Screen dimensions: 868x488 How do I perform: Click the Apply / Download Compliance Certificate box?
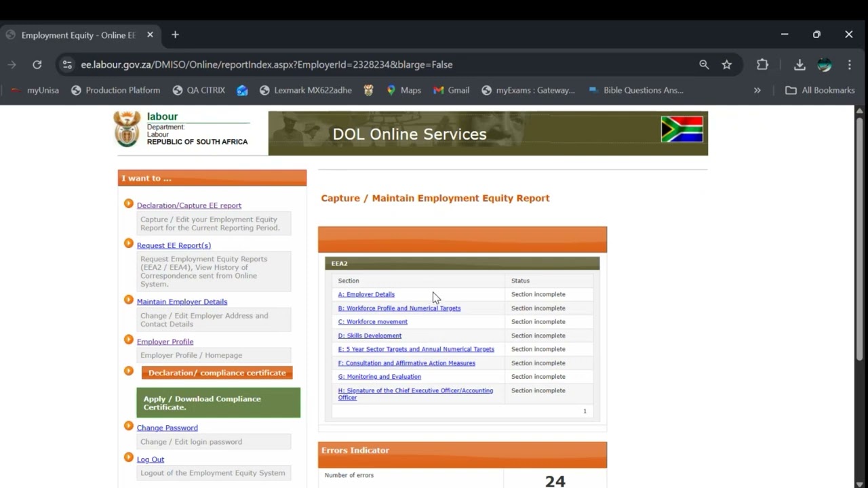(218, 403)
